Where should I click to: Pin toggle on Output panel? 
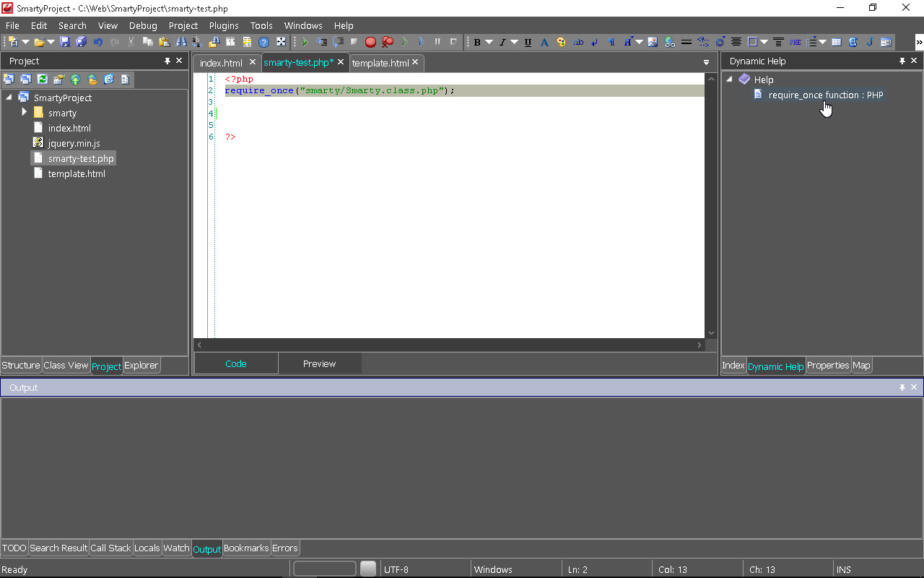(902, 387)
